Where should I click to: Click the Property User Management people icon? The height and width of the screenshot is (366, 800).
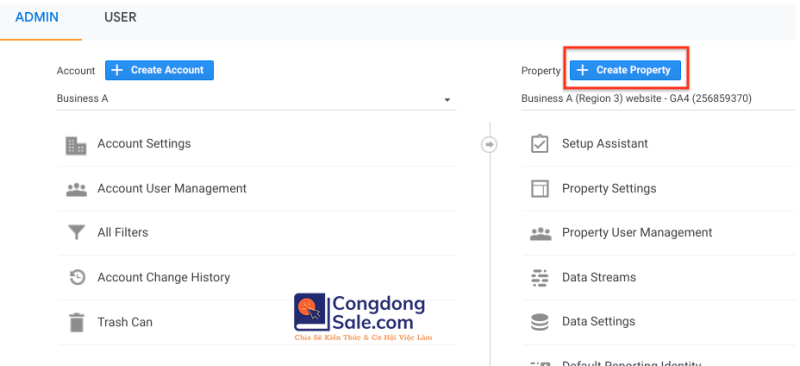click(x=540, y=234)
